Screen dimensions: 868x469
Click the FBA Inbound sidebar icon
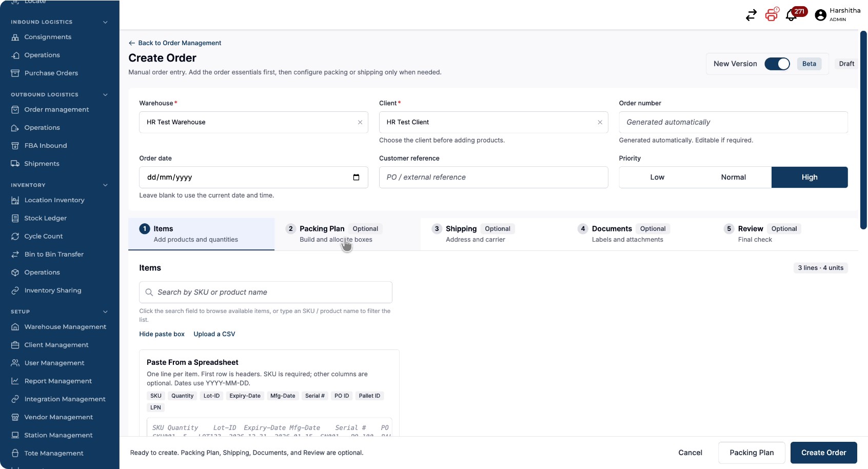pyautogui.click(x=15, y=146)
